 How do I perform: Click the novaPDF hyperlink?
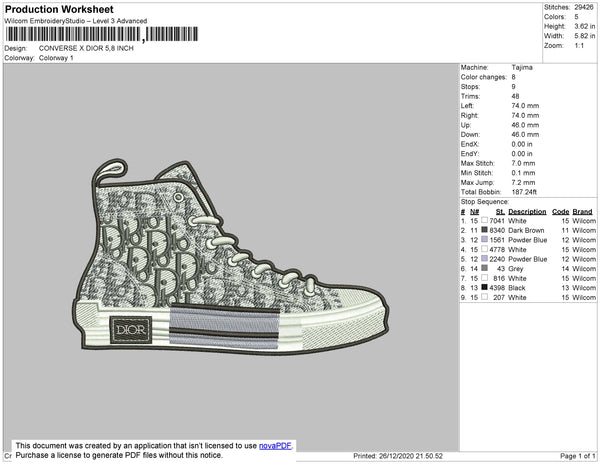tap(275, 446)
